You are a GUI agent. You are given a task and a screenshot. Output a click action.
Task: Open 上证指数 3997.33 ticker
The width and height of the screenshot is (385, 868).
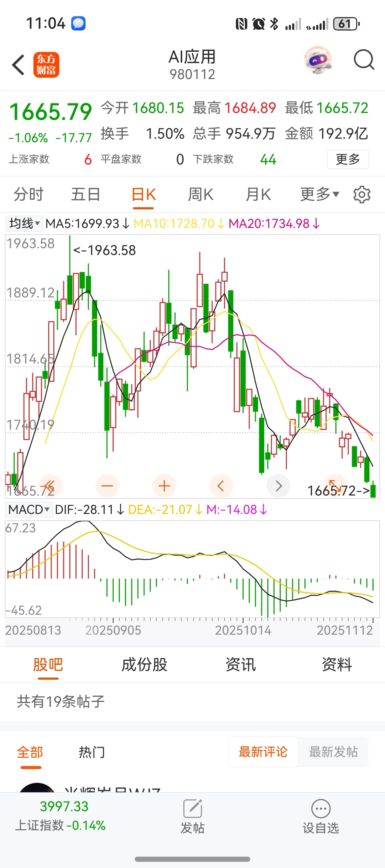[x=61, y=816]
